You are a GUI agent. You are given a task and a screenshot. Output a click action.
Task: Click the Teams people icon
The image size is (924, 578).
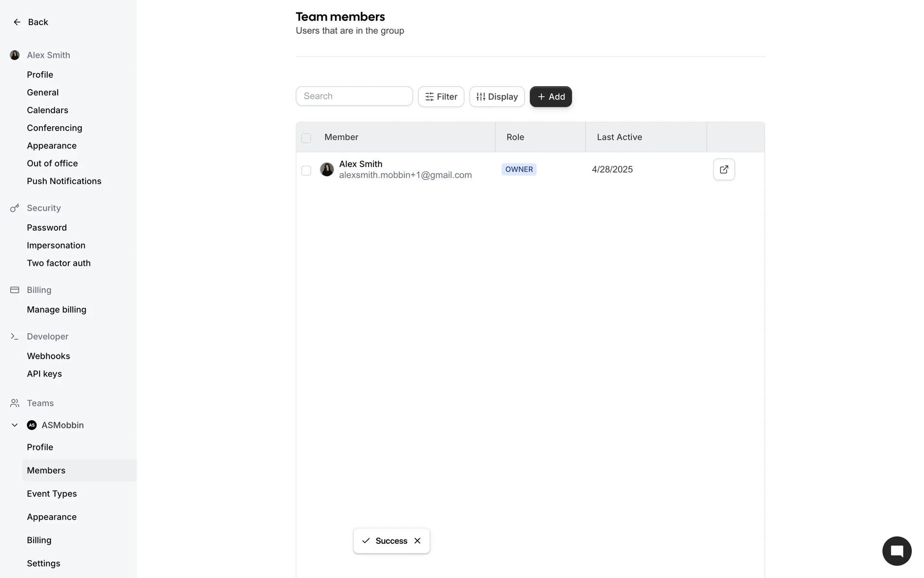tap(14, 403)
